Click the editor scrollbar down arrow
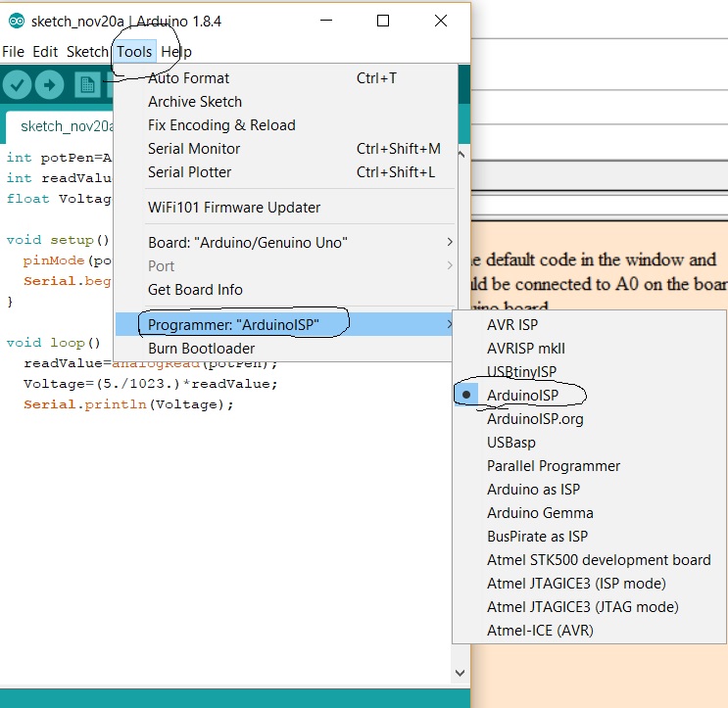728x708 pixels. point(461,673)
